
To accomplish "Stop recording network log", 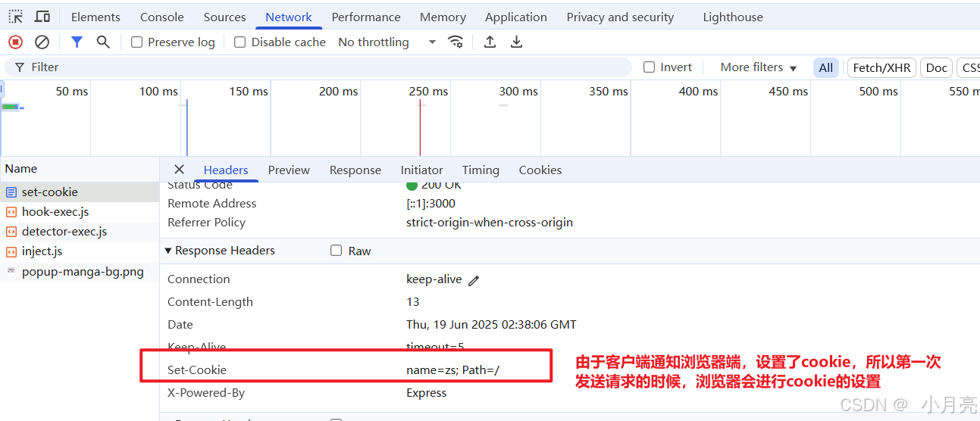I will tap(15, 42).
